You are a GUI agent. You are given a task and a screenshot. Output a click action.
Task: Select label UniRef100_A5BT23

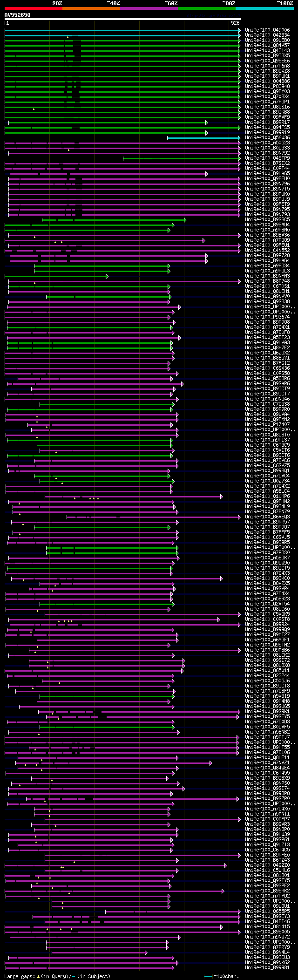point(267,338)
